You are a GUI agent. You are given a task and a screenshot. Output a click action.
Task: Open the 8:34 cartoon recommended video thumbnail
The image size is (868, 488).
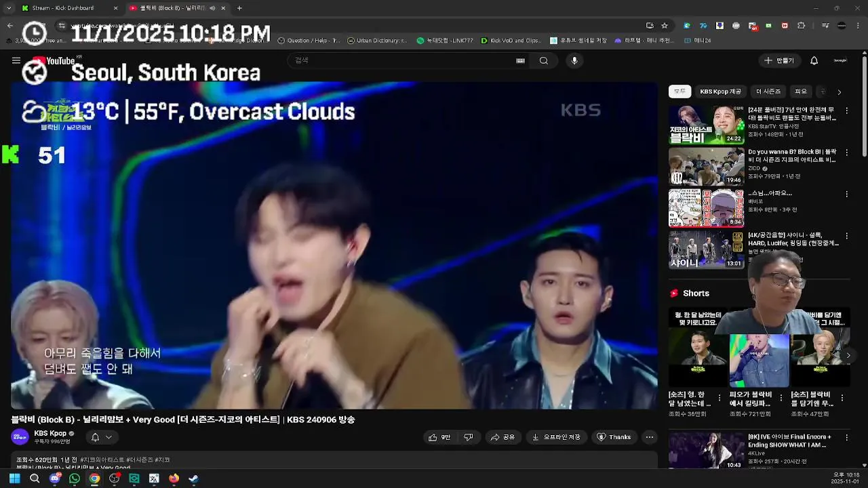(706, 207)
